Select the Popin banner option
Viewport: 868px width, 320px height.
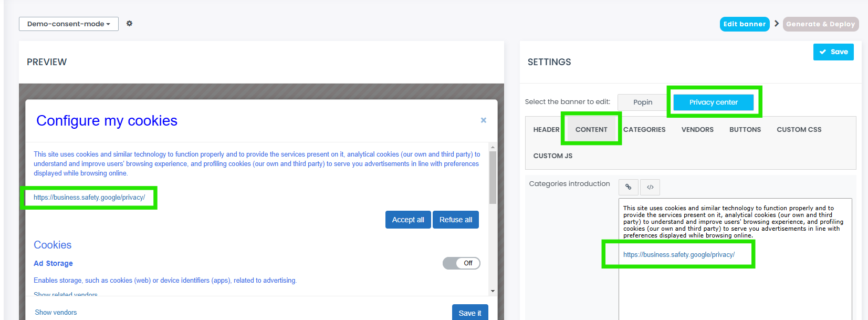pyautogui.click(x=642, y=102)
